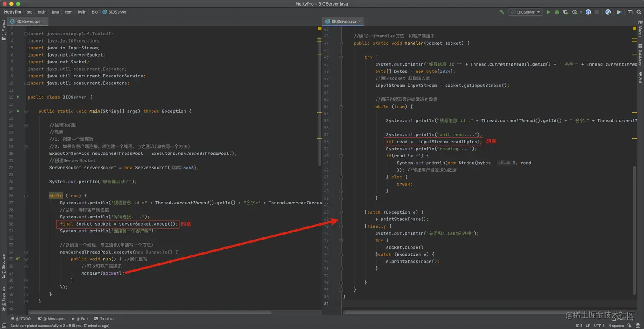Change line separator LF in status bar
The image size is (644, 329).
(x=588, y=326)
